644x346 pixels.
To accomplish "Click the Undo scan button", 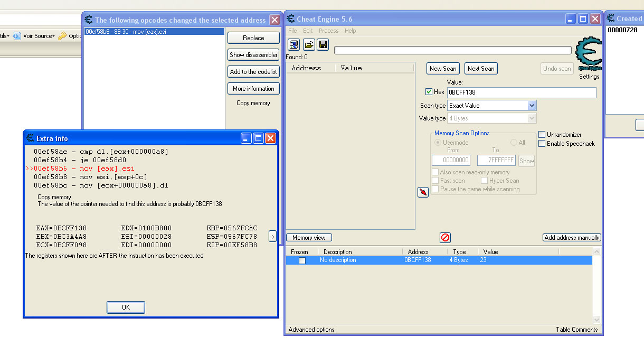I will point(557,68).
